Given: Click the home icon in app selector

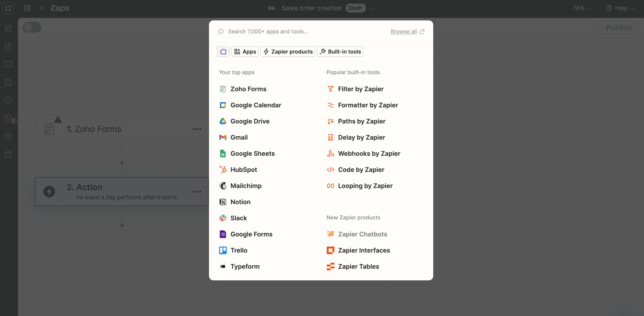Looking at the screenshot, I should (223, 51).
